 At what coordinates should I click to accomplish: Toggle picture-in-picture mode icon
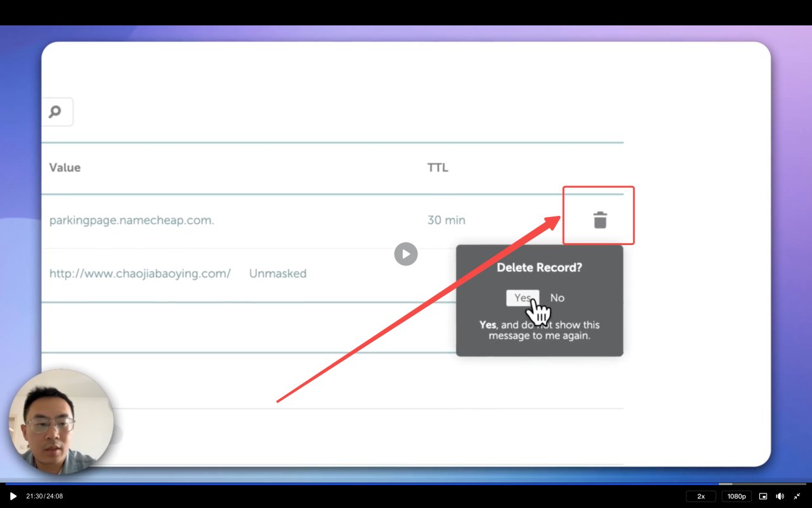pos(763,496)
